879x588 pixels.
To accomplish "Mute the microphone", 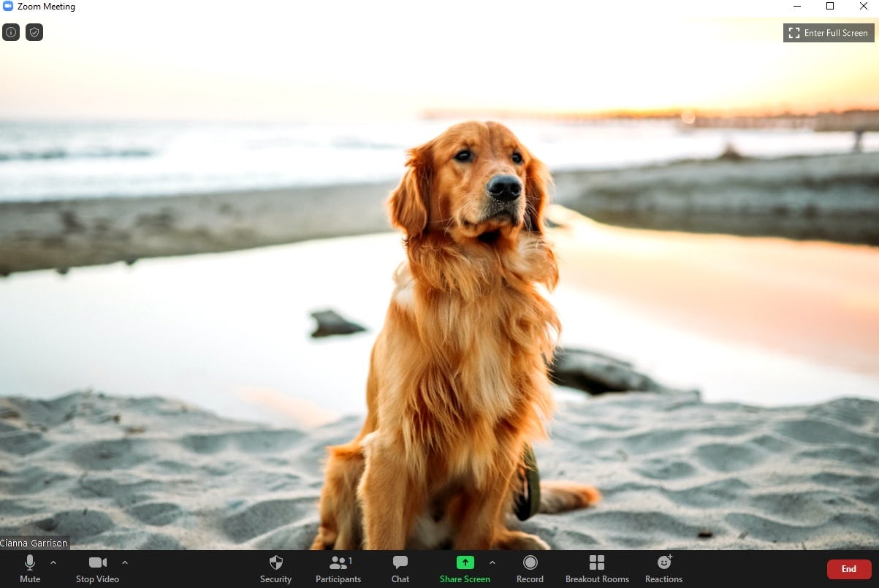I will pyautogui.click(x=30, y=569).
